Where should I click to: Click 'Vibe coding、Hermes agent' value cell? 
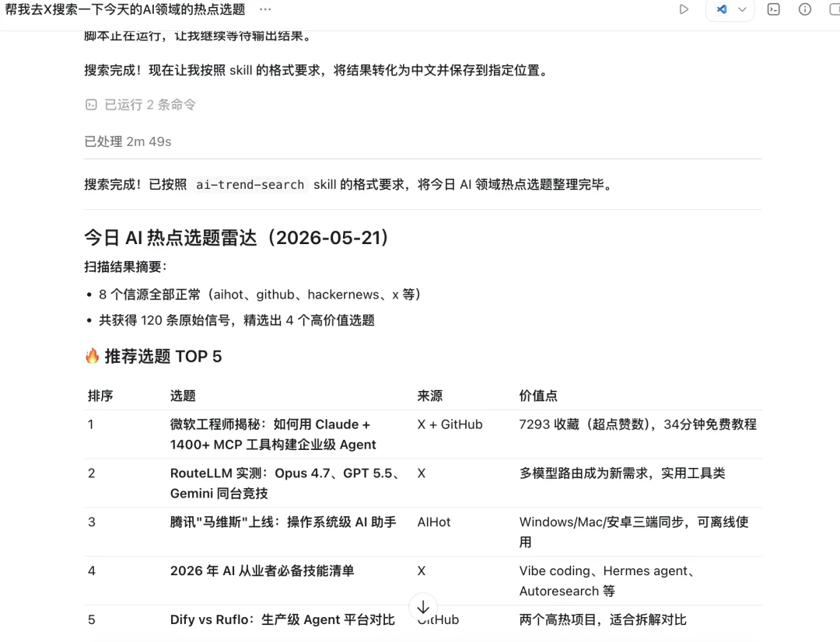607,581
